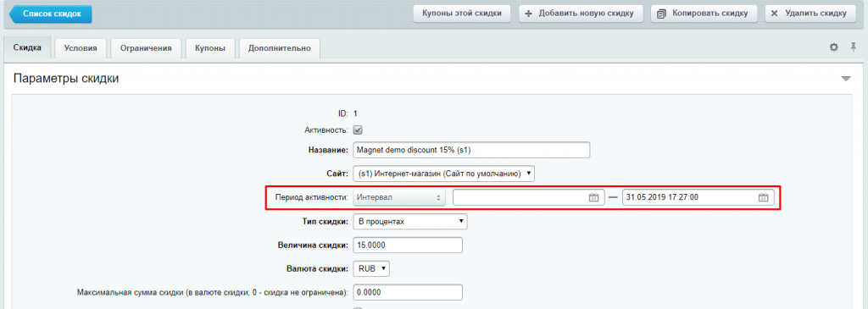This screenshot has width=868, height=309.
Task: Collapse the Параметры скидки section arrow
Action: pos(846,79)
